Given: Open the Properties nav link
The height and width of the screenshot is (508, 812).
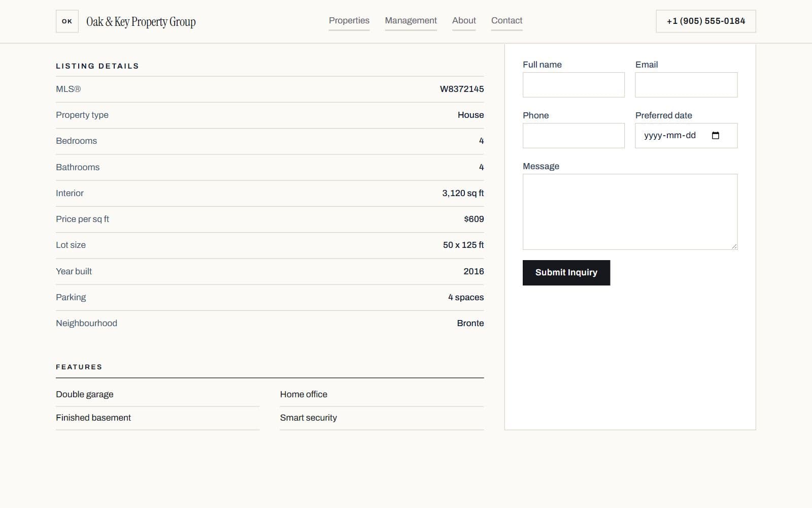Looking at the screenshot, I should [349, 21].
